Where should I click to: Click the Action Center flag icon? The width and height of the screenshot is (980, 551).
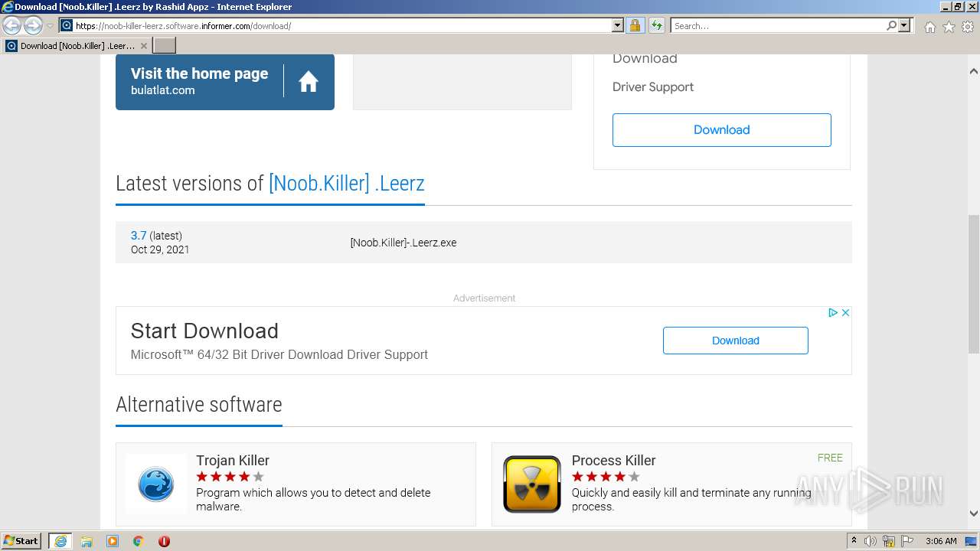tap(907, 541)
